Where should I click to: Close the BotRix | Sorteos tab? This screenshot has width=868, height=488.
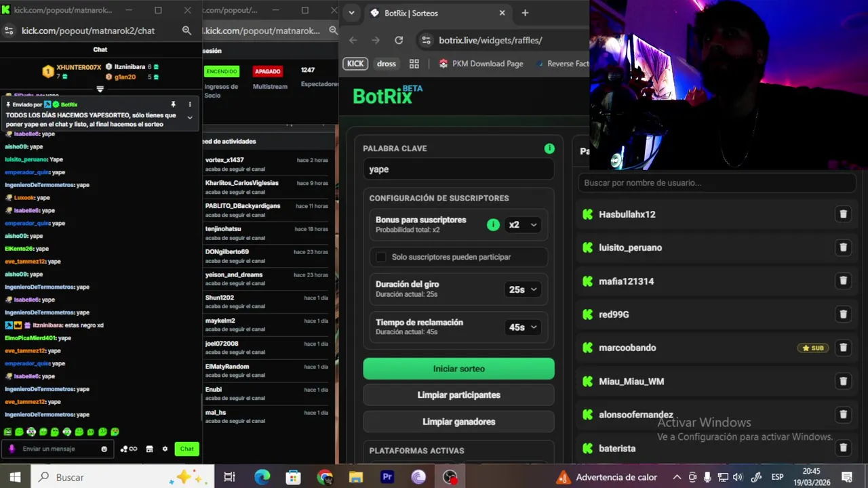[502, 13]
